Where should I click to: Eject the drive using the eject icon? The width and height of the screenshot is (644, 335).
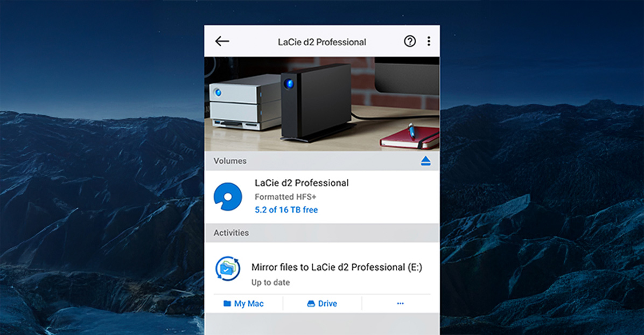[425, 160]
